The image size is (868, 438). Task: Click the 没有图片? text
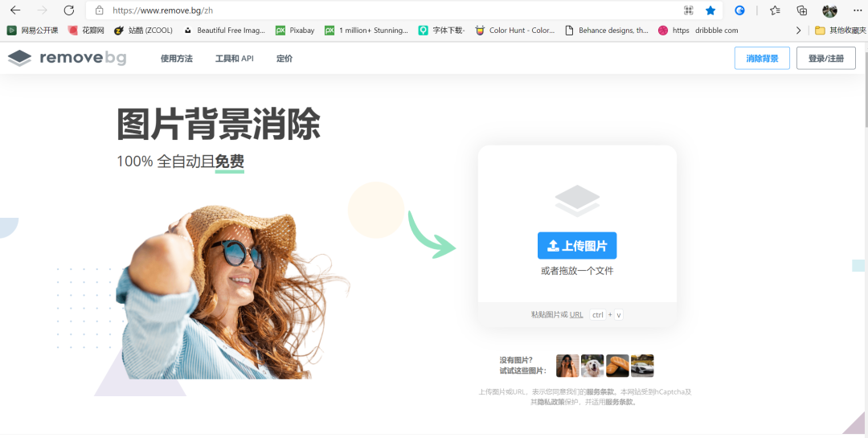[x=517, y=360]
